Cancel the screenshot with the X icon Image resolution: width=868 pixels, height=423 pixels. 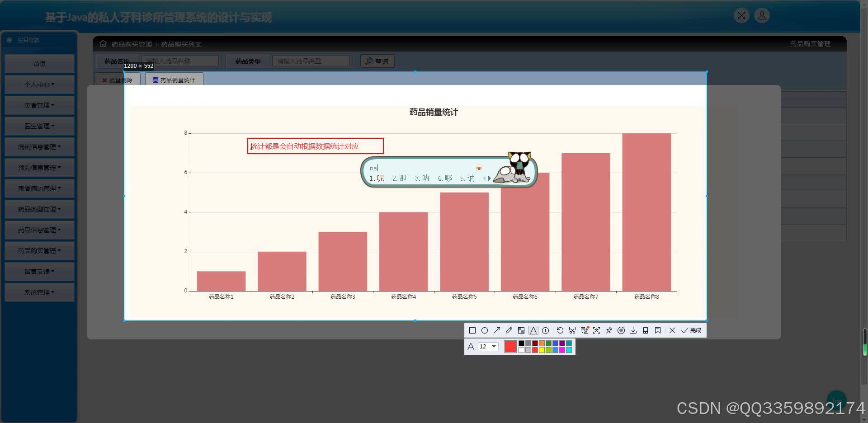coord(672,330)
